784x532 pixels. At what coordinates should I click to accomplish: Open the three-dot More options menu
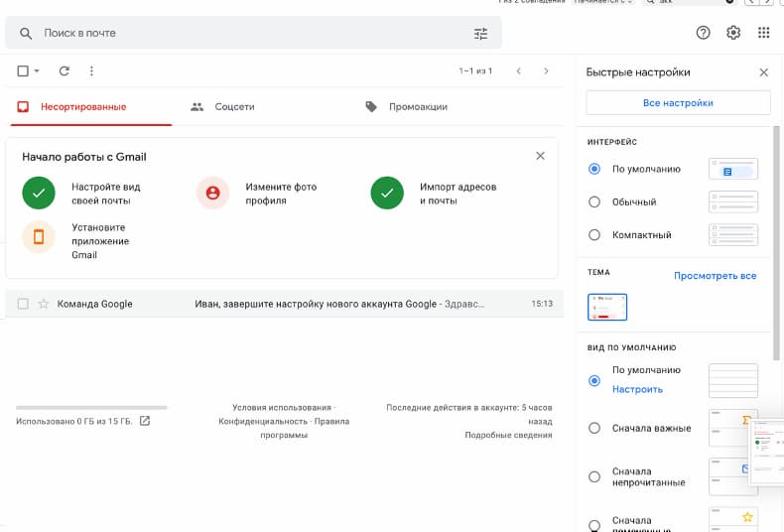pos(91,71)
